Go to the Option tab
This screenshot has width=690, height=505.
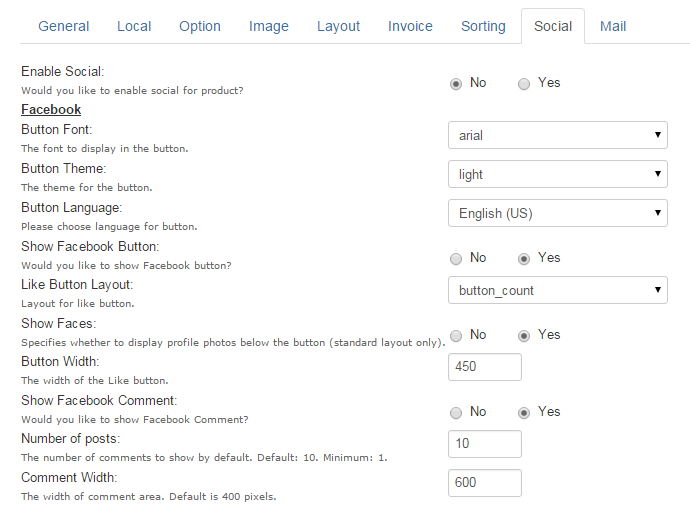(200, 26)
